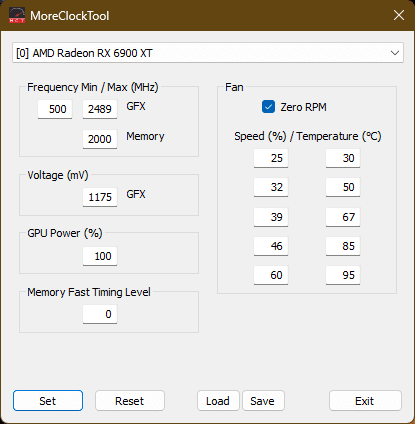Click the fan temperature field showing 95
The image size is (415, 424).
[x=343, y=275]
